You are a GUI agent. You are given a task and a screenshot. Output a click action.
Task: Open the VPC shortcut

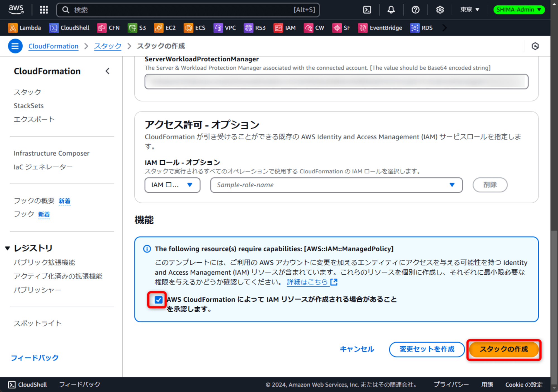click(x=225, y=28)
